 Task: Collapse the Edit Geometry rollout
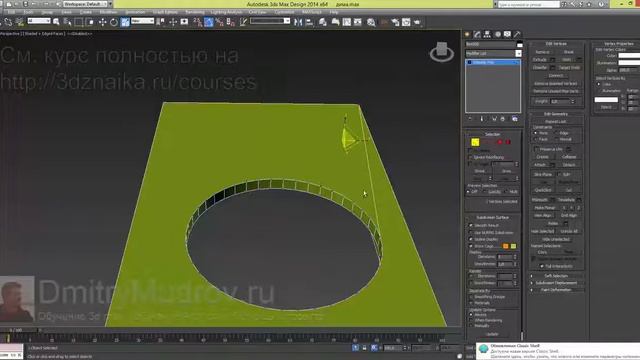pos(556,114)
